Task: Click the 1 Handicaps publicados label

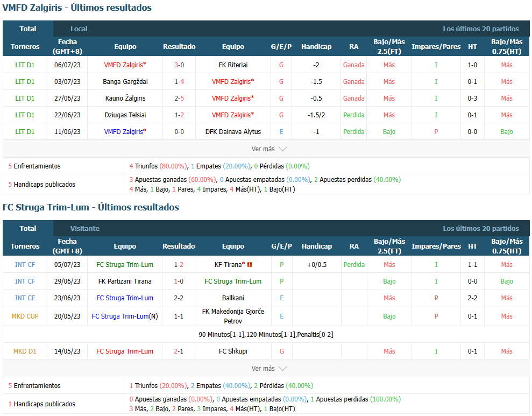Action: [42, 404]
